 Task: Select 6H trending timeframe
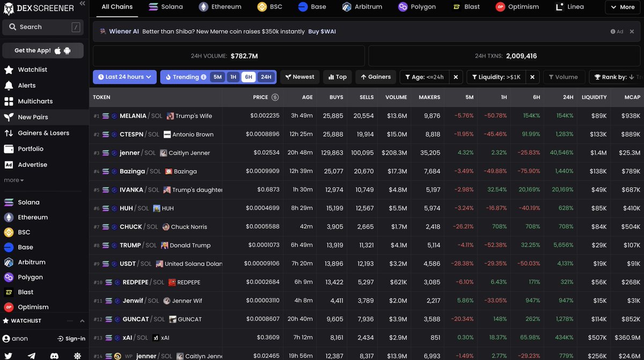(x=248, y=77)
